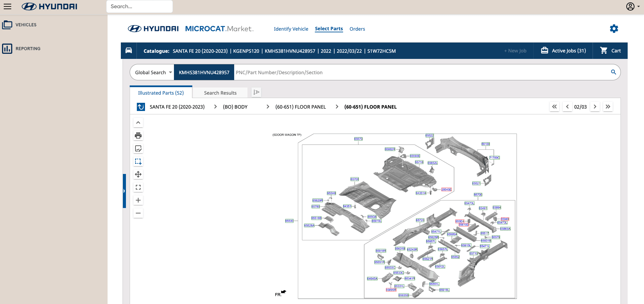Select callout 65710 in diagram
Image resolution: width=644 pixels, height=304 pixels.
[x=474, y=254]
